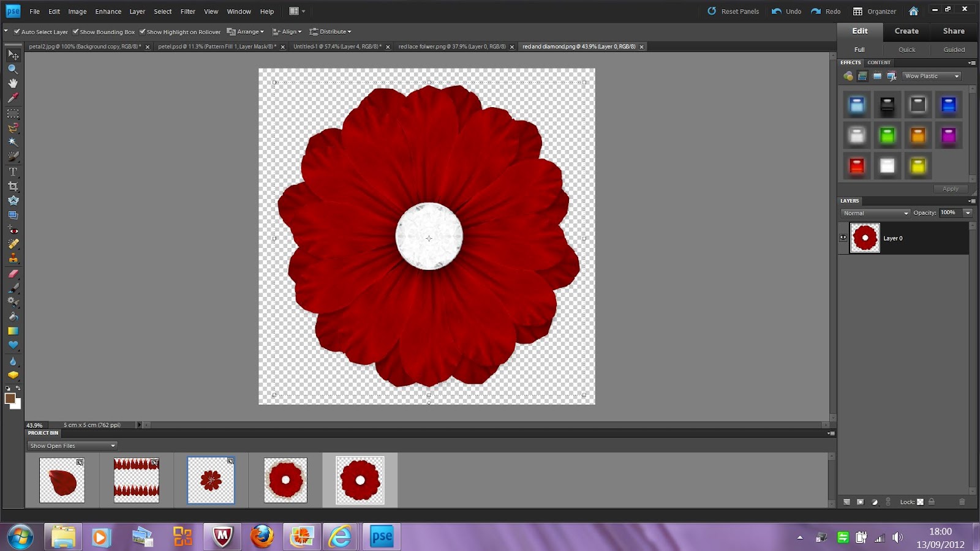Select the Red Eye Removal tool
Viewport: 980px width, 551px height.
13,230
